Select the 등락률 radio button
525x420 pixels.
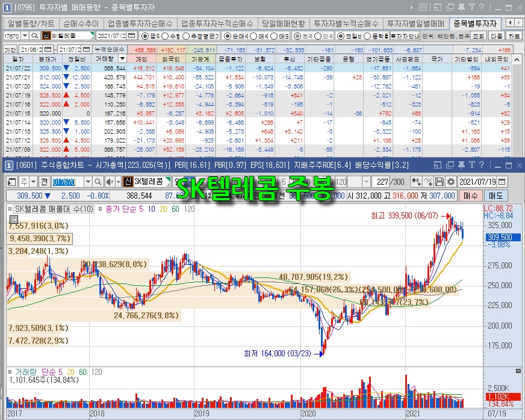[x=367, y=36]
